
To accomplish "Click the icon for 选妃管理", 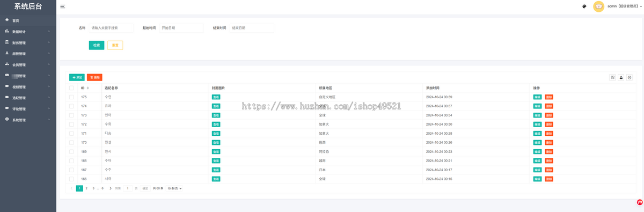I will (x=6, y=98).
